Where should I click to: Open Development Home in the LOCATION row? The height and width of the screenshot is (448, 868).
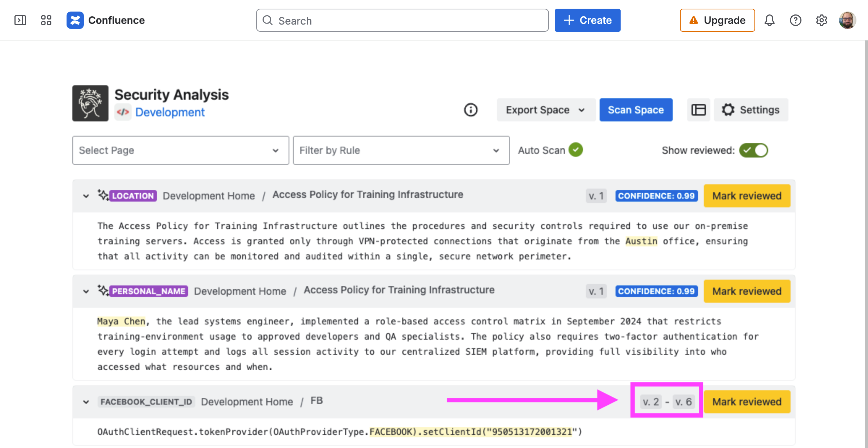click(x=209, y=196)
